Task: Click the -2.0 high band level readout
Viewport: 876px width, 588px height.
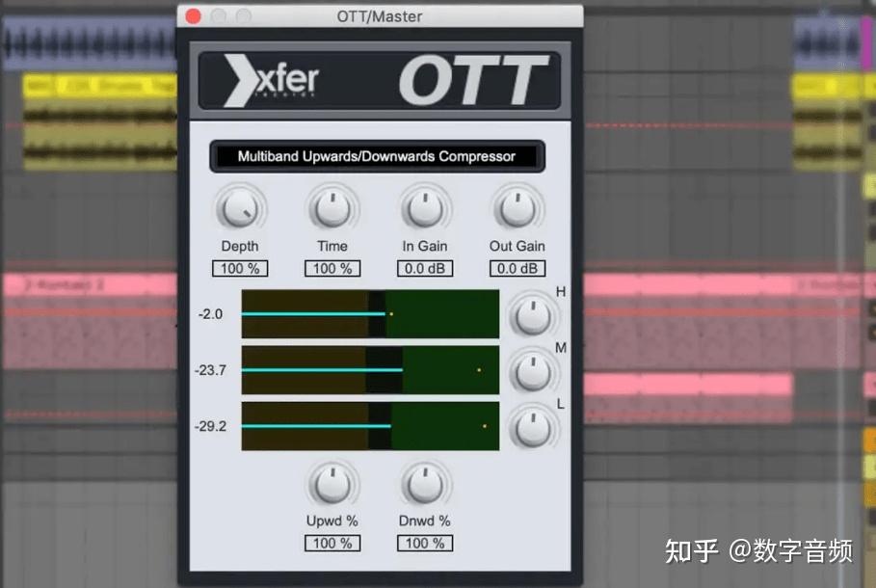Action: 210,314
